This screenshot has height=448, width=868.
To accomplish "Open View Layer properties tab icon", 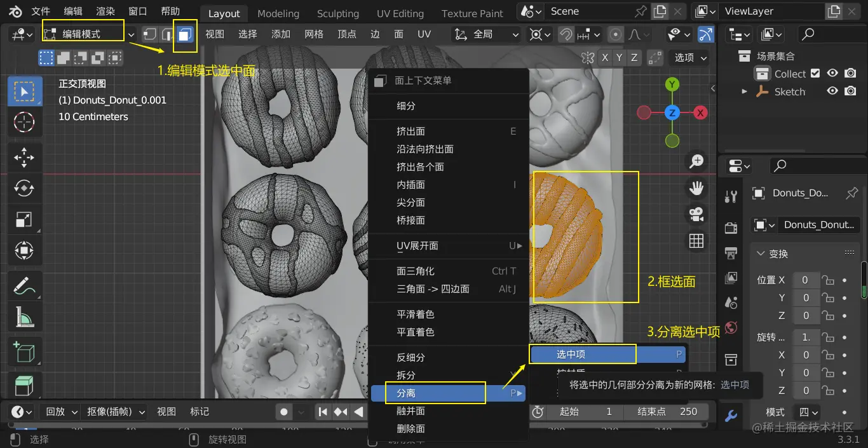I will [x=731, y=278].
